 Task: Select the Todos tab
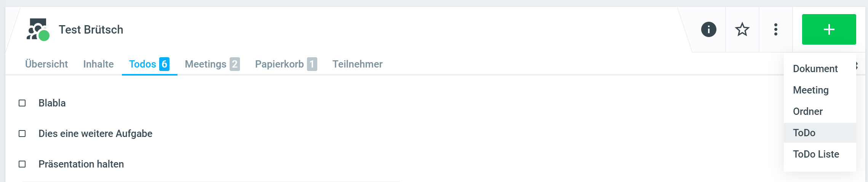click(x=149, y=64)
